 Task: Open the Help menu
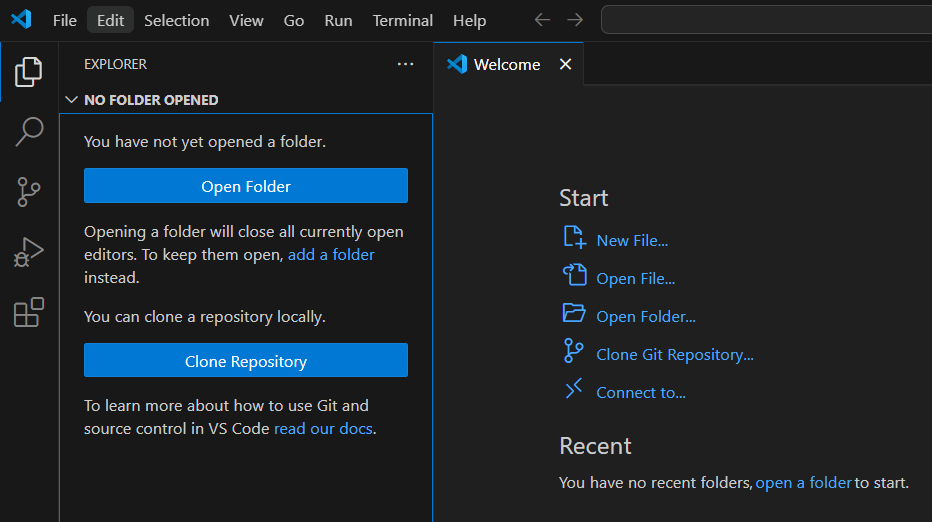tap(469, 20)
